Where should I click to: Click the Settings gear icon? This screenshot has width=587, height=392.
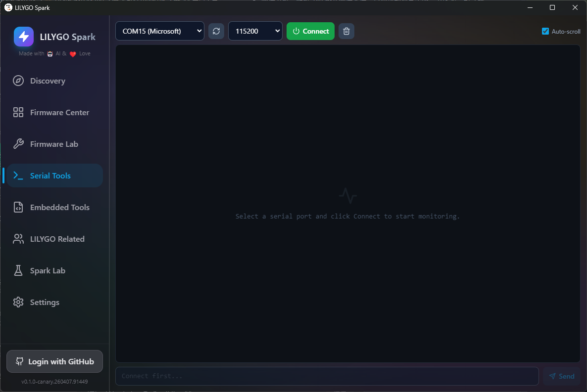click(18, 303)
